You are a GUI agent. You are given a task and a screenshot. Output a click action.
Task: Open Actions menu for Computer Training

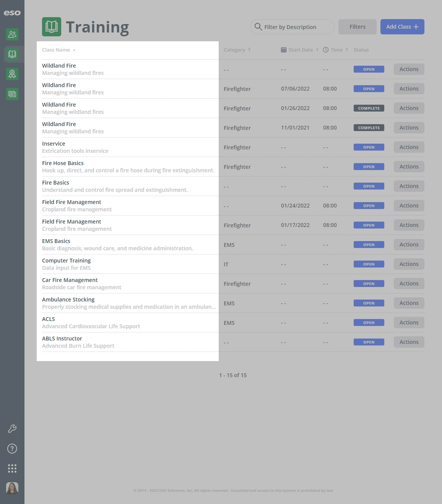pos(409,264)
